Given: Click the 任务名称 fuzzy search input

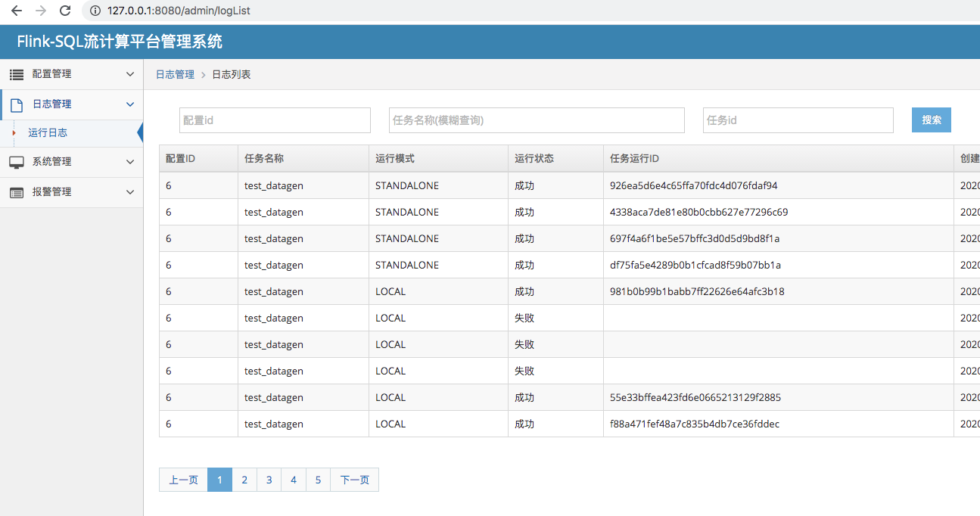Looking at the screenshot, I should 537,120.
